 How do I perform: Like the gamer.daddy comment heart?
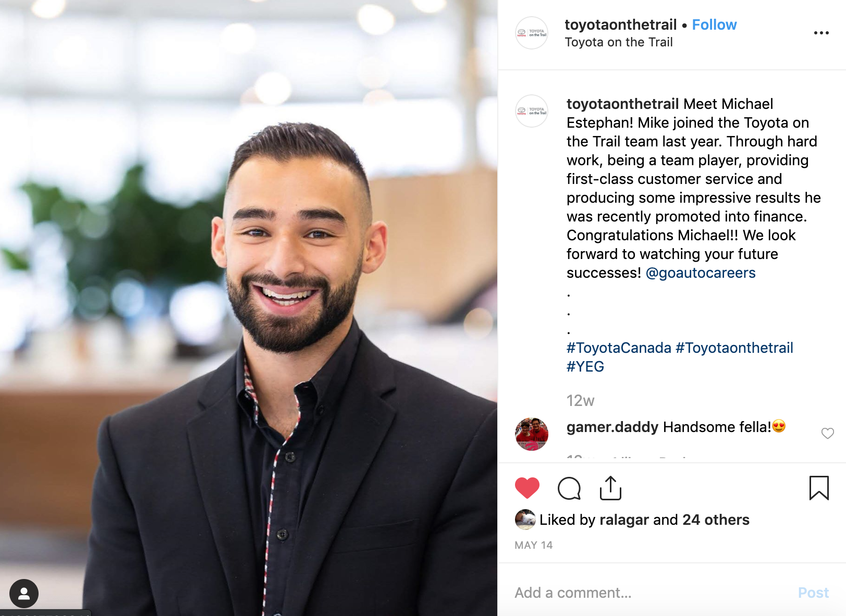(828, 433)
